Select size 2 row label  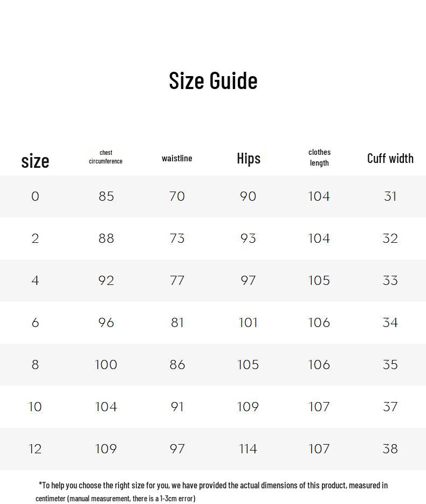click(35, 239)
